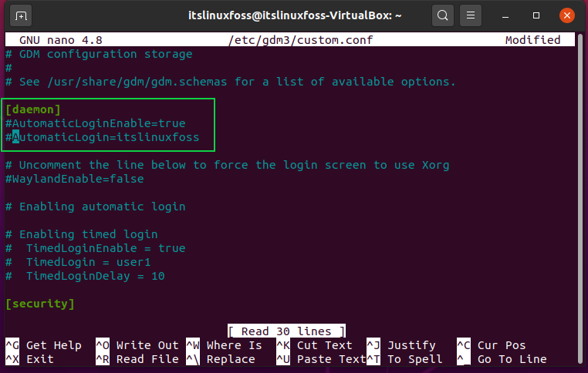Viewport: 588px width, 373px height.
Task: Click the GNU nano 4.8 label
Action: coord(61,40)
